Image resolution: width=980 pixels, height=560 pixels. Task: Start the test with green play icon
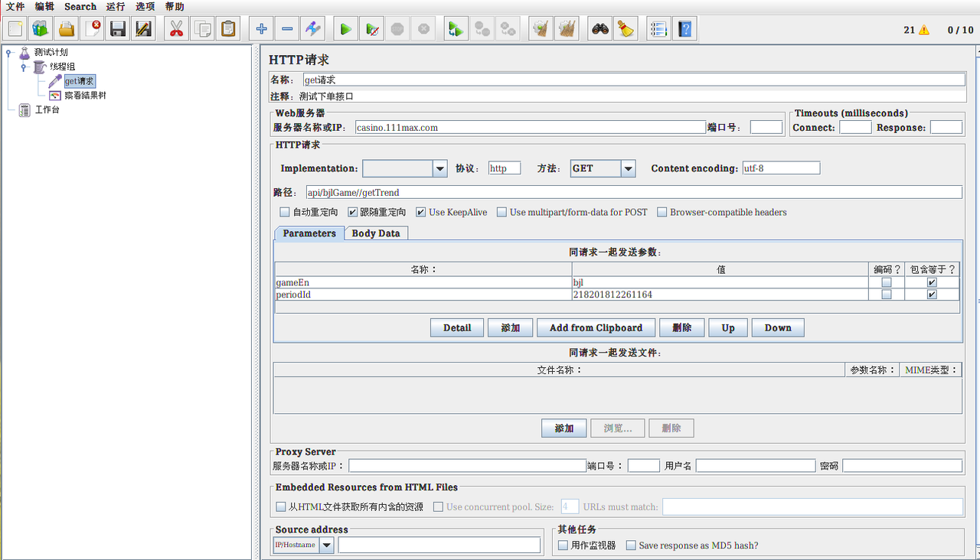346,30
